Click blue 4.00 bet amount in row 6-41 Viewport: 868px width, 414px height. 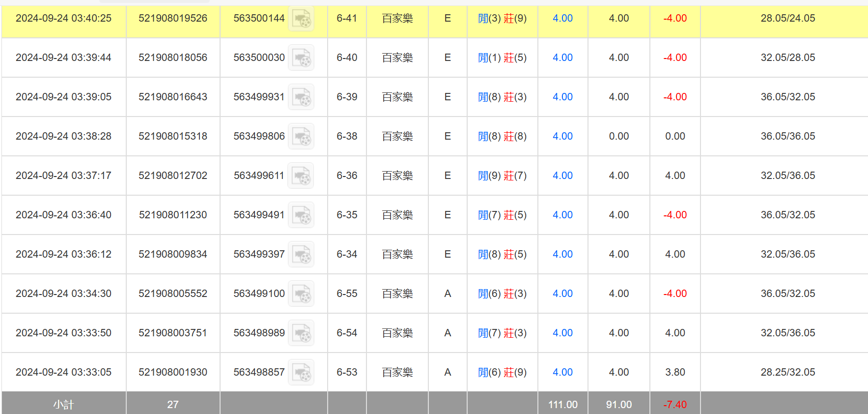[562, 19]
